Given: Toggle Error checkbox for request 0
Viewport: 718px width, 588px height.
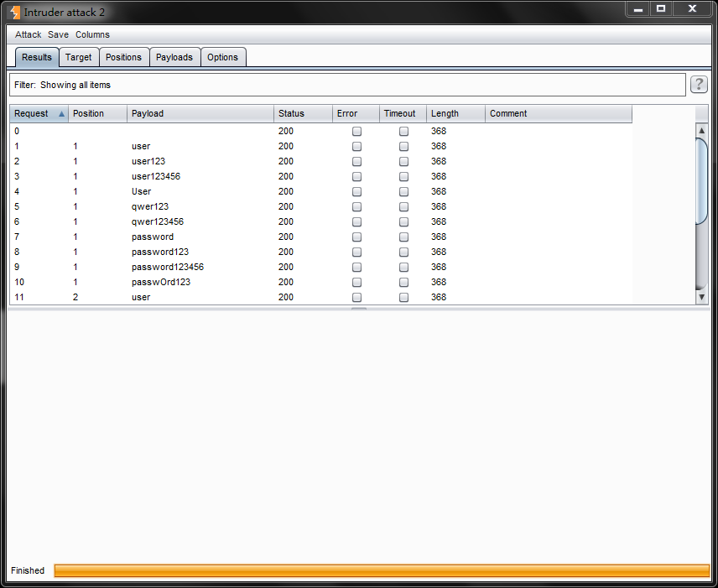Looking at the screenshot, I should [356, 132].
